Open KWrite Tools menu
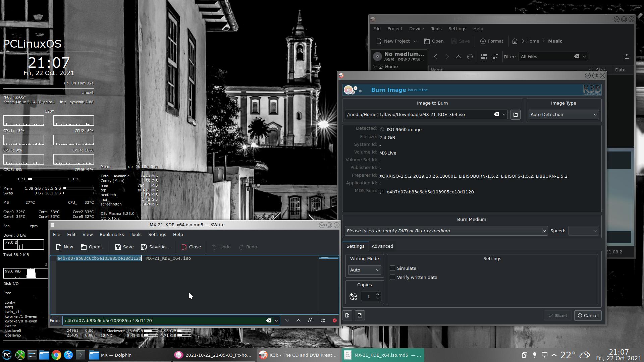 [136, 235]
